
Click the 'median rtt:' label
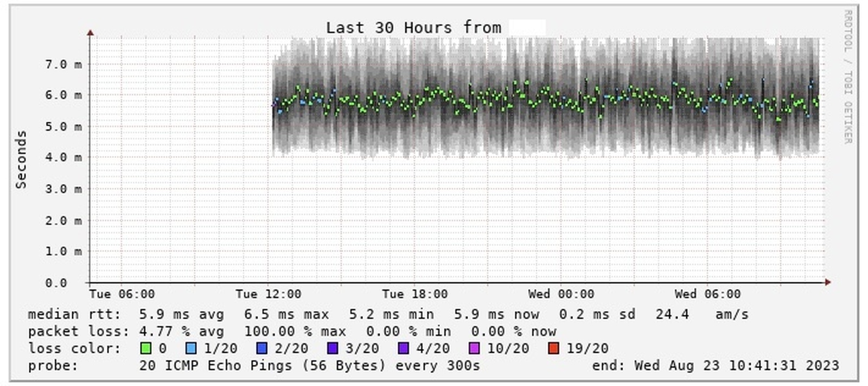pos(74,314)
